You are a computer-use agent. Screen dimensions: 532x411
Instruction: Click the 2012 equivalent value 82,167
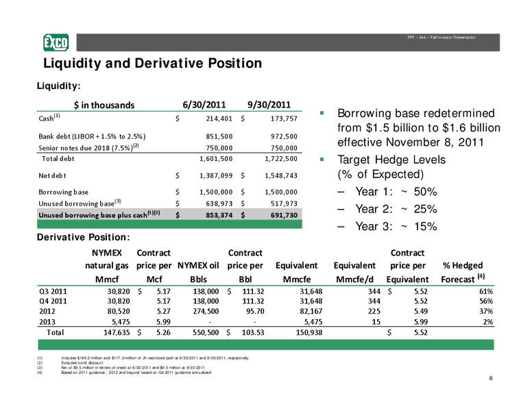311,312
